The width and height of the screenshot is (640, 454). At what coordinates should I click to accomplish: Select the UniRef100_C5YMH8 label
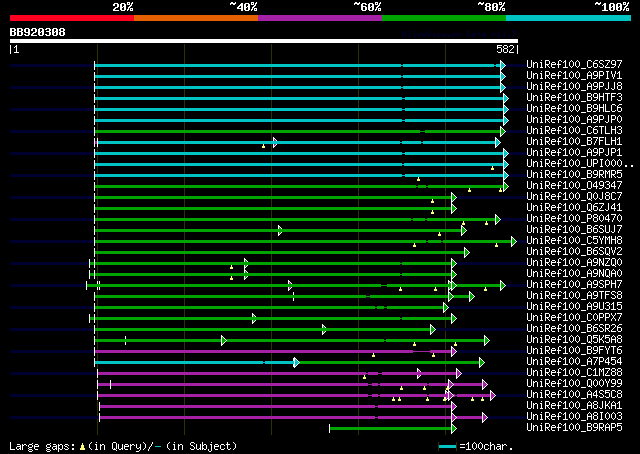click(574, 240)
